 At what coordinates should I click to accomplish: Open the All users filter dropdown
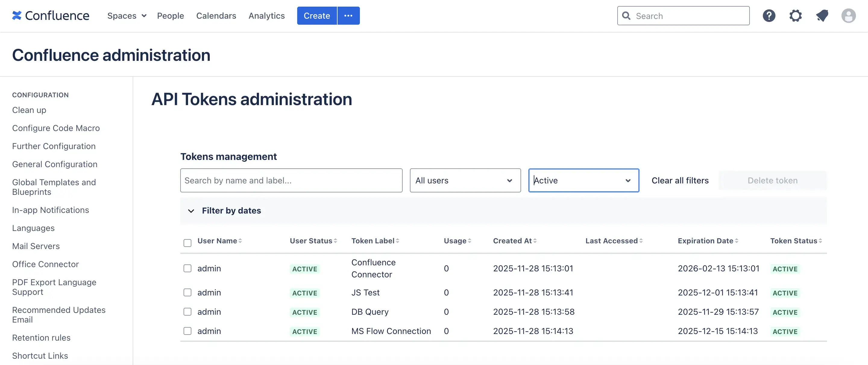[465, 180]
